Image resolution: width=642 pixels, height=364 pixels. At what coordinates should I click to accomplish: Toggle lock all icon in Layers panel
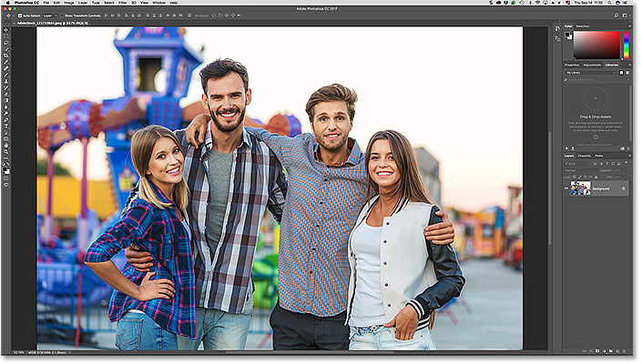tap(596, 177)
